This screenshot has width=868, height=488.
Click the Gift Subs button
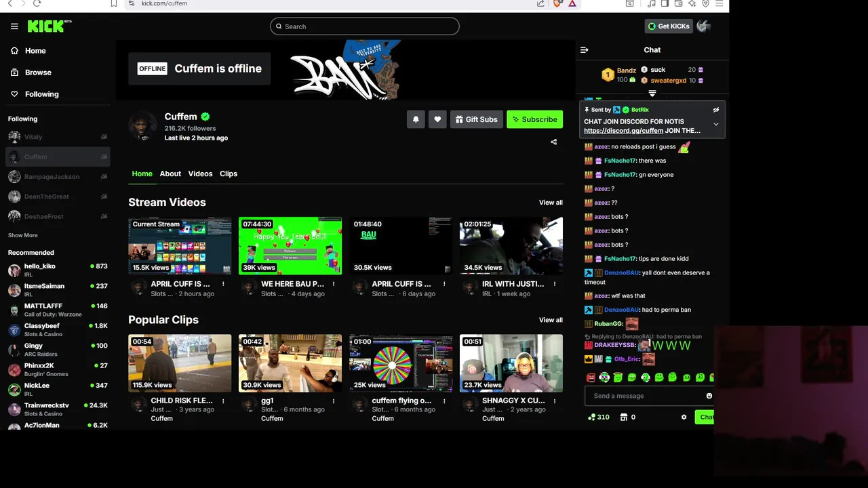coord(476,119)
